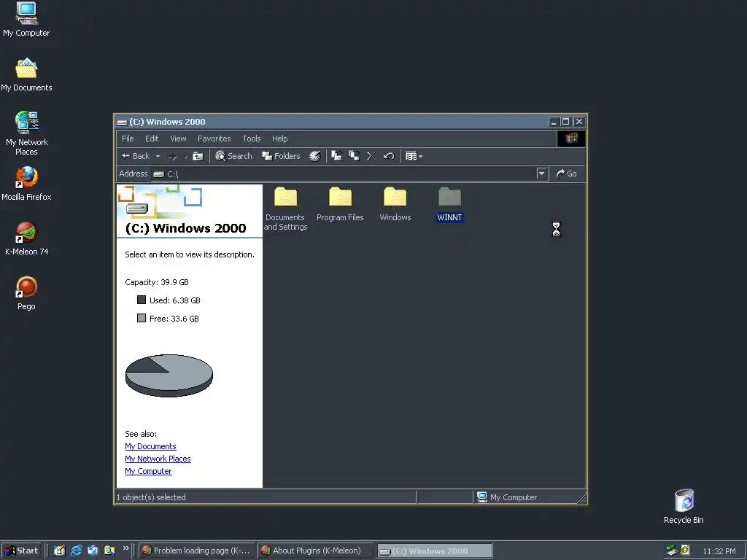Open the Favorites menu
The height and width of the screenshot is (560, 747).
tap(214, 139)
